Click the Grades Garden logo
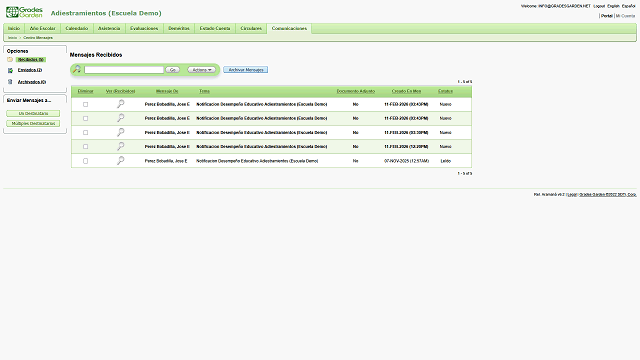 24,12
